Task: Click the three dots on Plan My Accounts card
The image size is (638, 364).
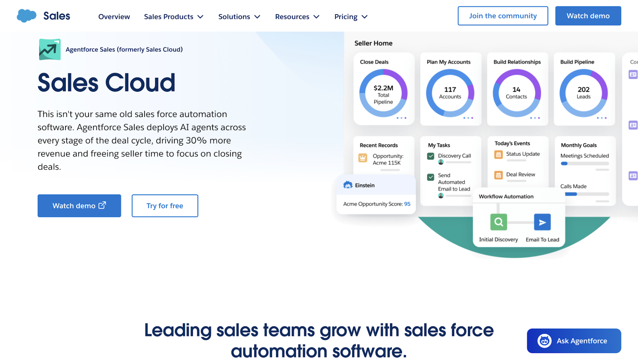Action: (x=468, y=118)
